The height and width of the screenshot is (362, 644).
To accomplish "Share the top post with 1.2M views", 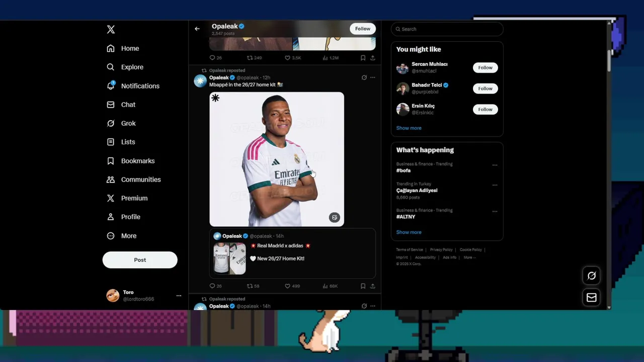I will [x=373, y=58].
